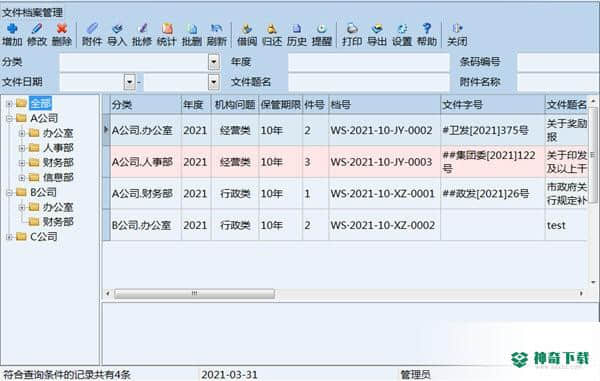Click the 批删 (Batch delete) icon
The image size is (600, 381).
coord(192,28)
